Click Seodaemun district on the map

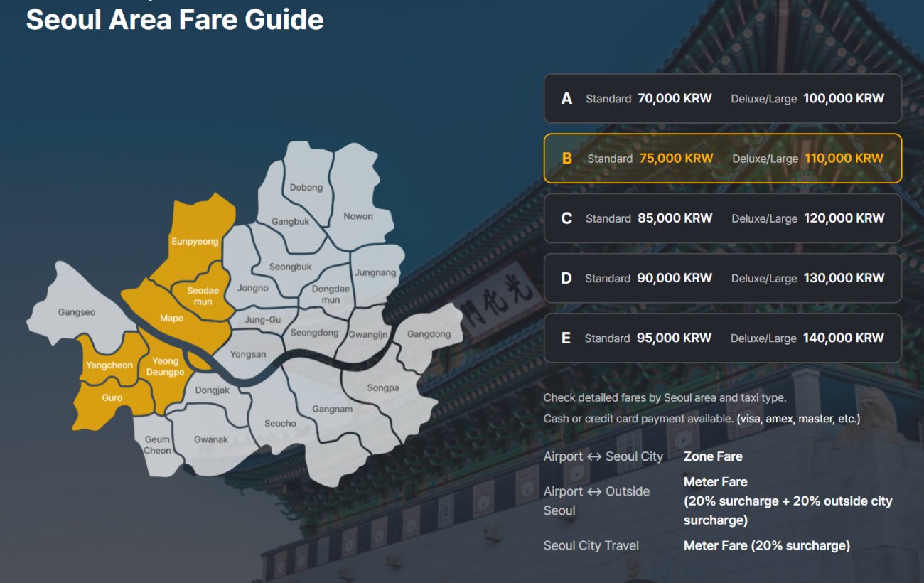click(203, 296)
